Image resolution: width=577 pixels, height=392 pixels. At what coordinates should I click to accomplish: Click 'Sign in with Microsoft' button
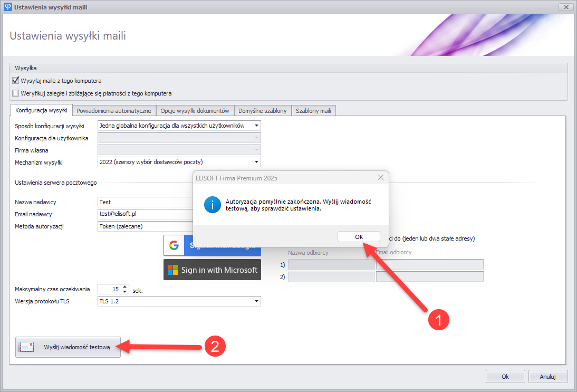click(212, 270)
